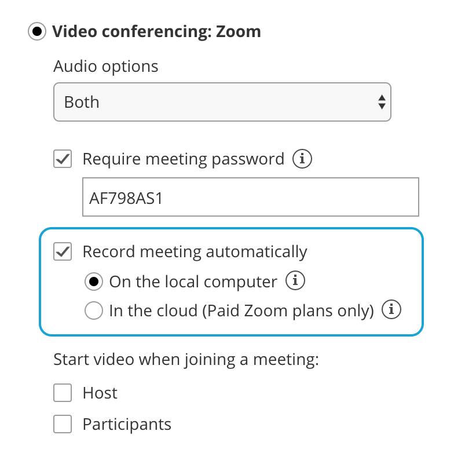The height and width of the screenshot is (475, 476).
Task: Click the "Host" label text
Action: 100,393
